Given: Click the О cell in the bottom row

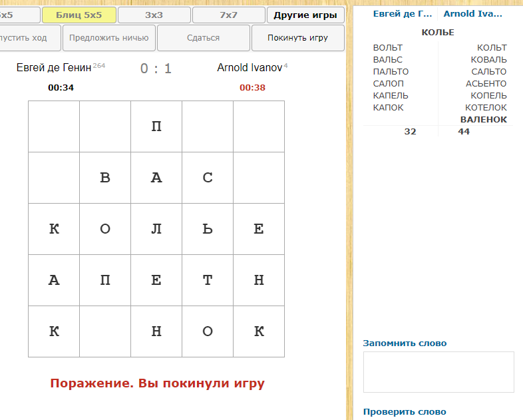Looking at the screenshot, I should click(208, 331).
